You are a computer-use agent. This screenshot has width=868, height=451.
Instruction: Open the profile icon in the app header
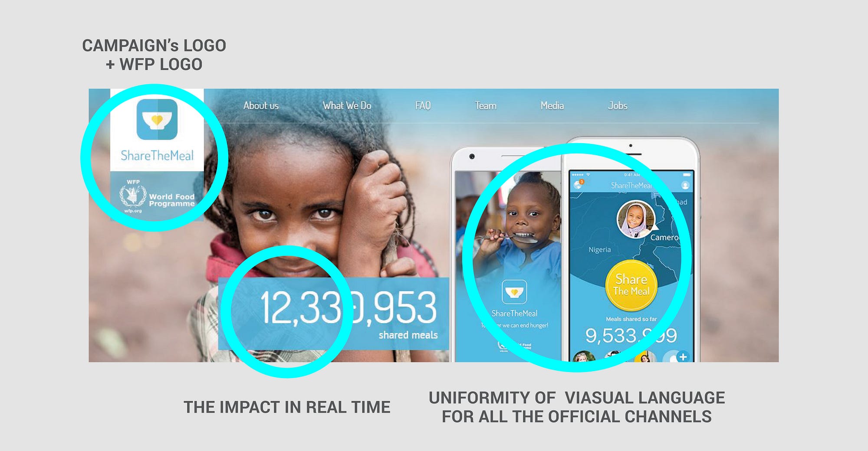tap(685, 186)
